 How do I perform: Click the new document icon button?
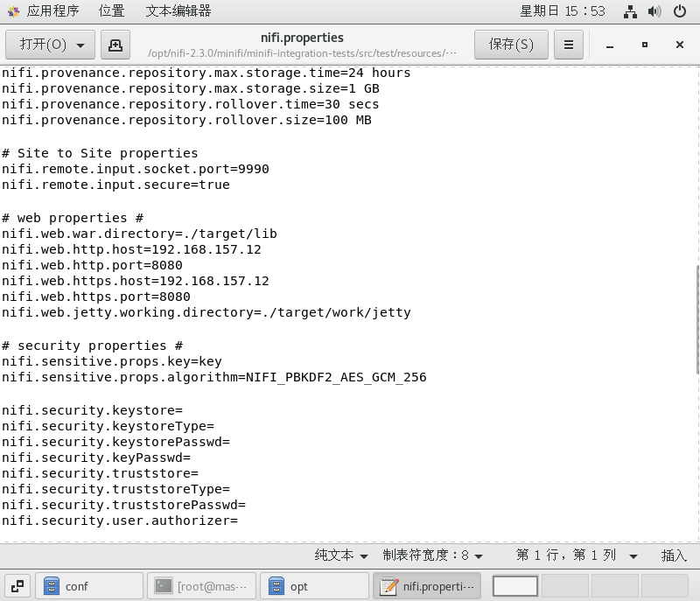115,45
